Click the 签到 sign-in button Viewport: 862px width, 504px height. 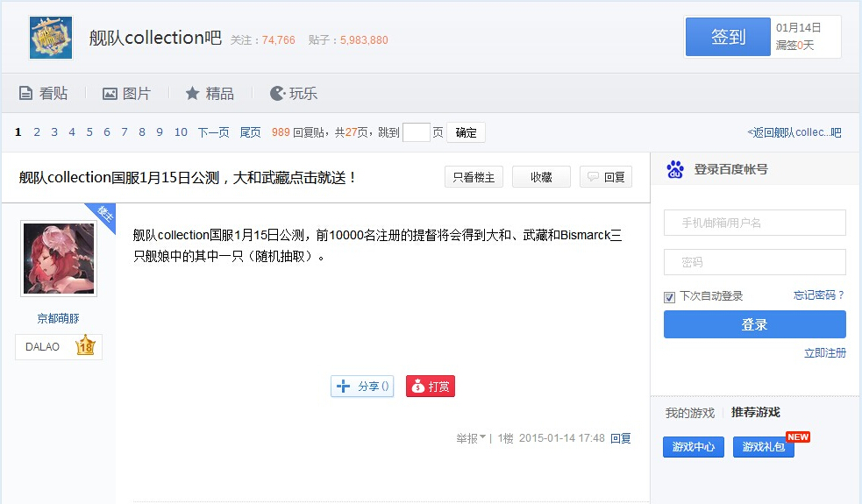pyautogui.click(x=728, y=37)
